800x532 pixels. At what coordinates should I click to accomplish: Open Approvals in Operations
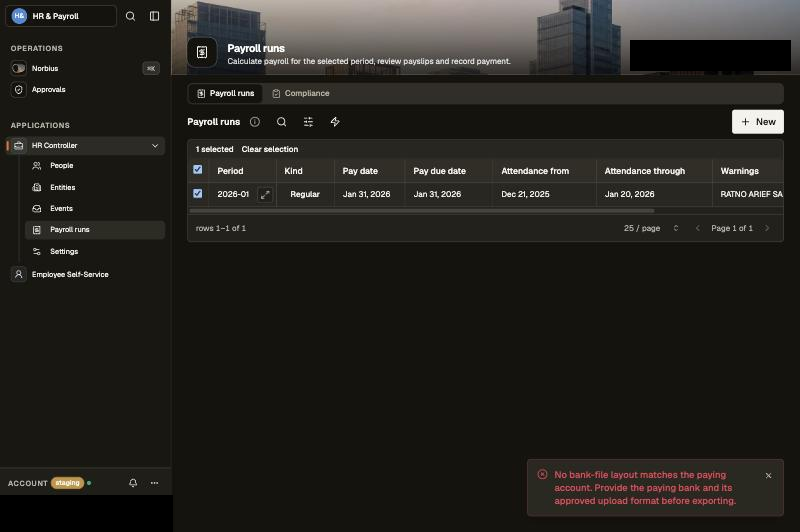pyautogui.click(x=86, y=90)
